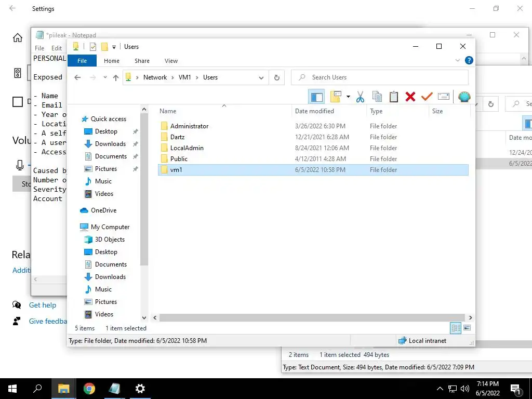Expand the chevron after VM1 in address bar
The height and width of the screenshot is (399, 532).
(x=197, y=77)
